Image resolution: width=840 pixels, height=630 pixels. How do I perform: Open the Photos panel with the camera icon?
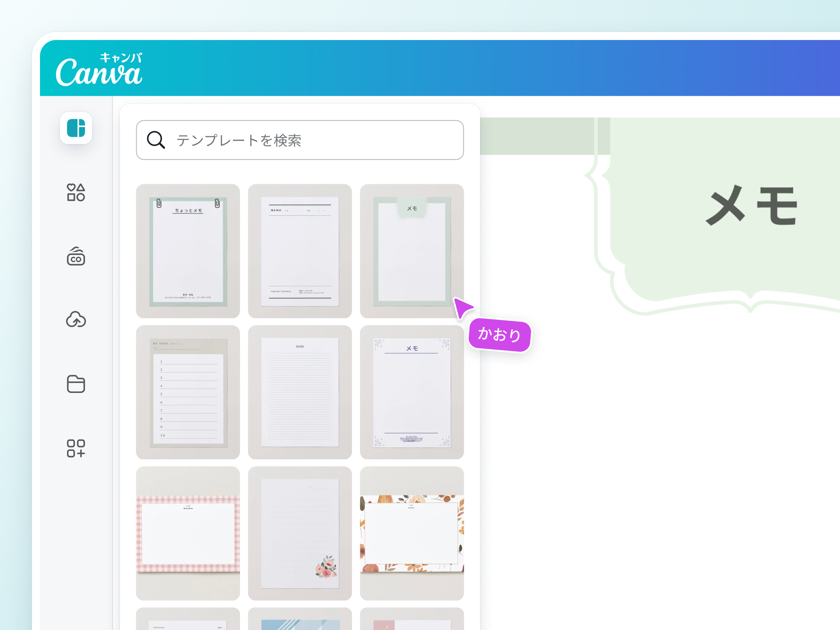click(x=76, y=257)
